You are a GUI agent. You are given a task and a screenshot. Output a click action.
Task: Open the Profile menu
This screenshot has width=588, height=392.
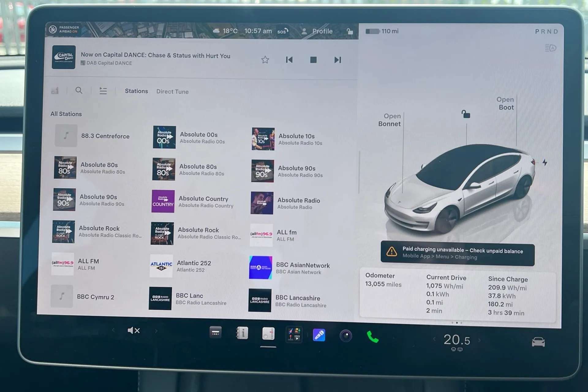[317, 31]
